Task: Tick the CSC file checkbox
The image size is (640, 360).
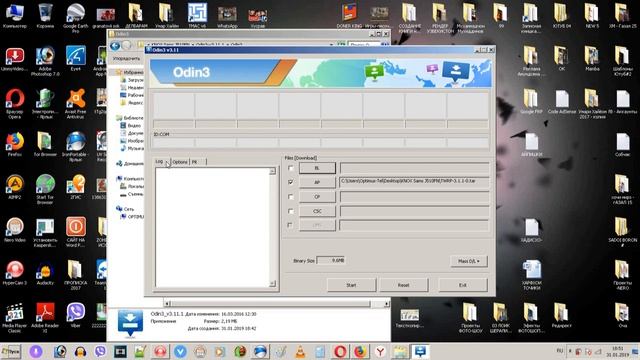Action: coord(291,211)
